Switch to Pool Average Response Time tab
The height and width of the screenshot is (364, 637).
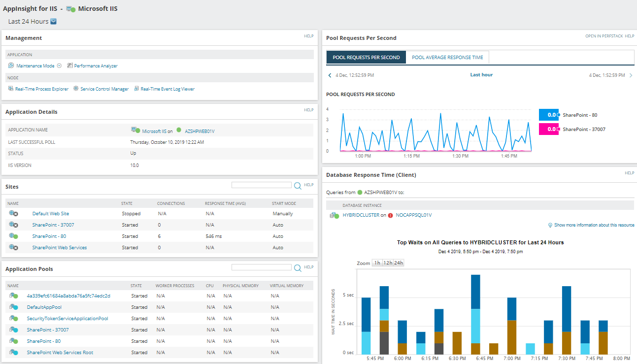tap(447, 58)
